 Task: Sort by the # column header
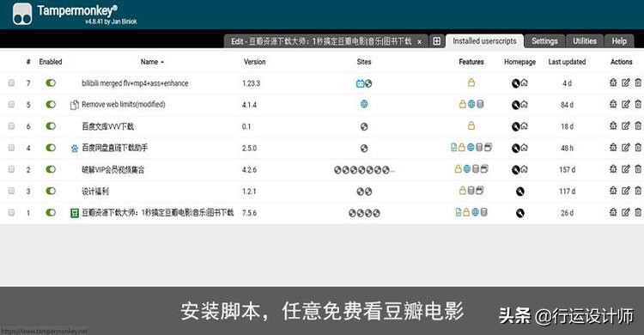(28, 62)
